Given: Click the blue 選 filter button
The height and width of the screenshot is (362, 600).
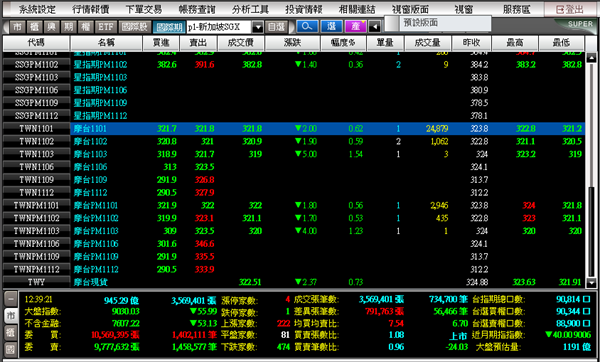Looking at the screenshot, I should [x=331, y=27].
